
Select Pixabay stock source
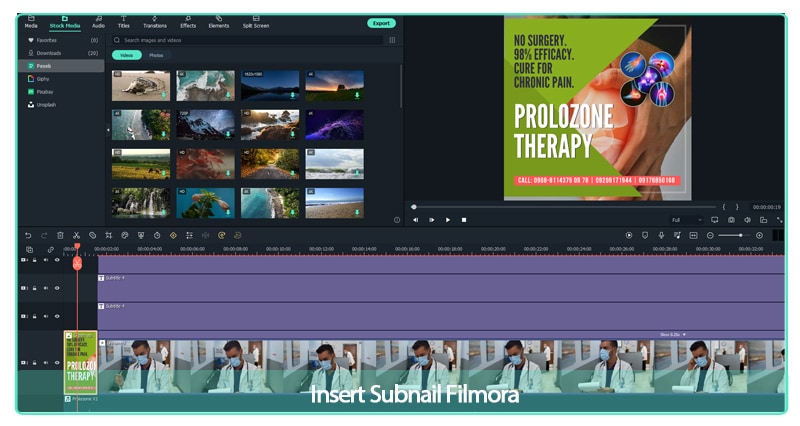tap(61, 92)
